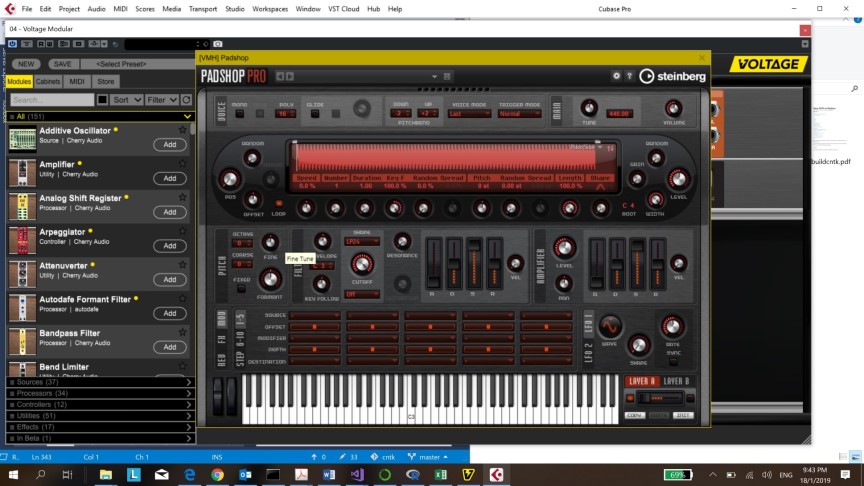Screen dimensions: 864x486
Task: Click the grain Pos knob
Action: click(x=230, y=179)
